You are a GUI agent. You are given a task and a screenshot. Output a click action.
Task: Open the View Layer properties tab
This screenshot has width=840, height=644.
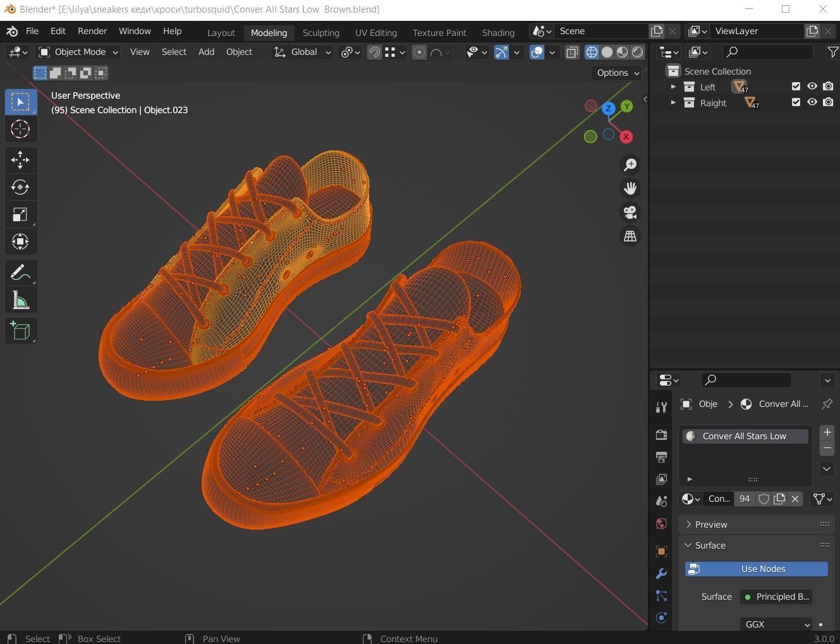(x=661, y=479)
